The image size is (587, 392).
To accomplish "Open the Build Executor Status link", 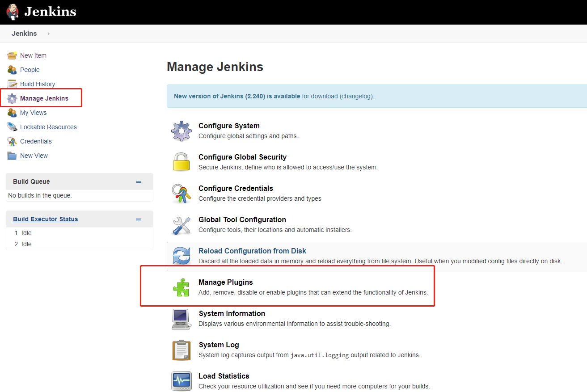I will [x=46, y=219].
